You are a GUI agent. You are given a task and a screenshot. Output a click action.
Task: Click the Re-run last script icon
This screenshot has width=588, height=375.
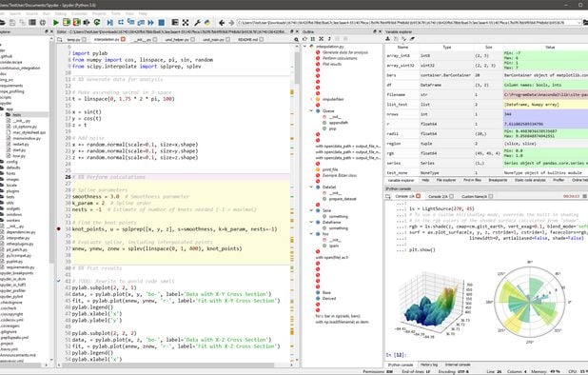[x=97, y=23]
